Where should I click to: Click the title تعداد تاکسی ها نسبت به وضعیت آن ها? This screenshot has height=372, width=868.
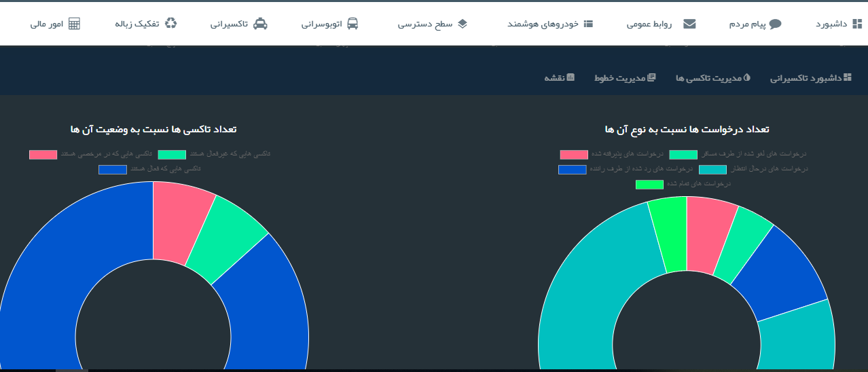(x=153, y=129)
